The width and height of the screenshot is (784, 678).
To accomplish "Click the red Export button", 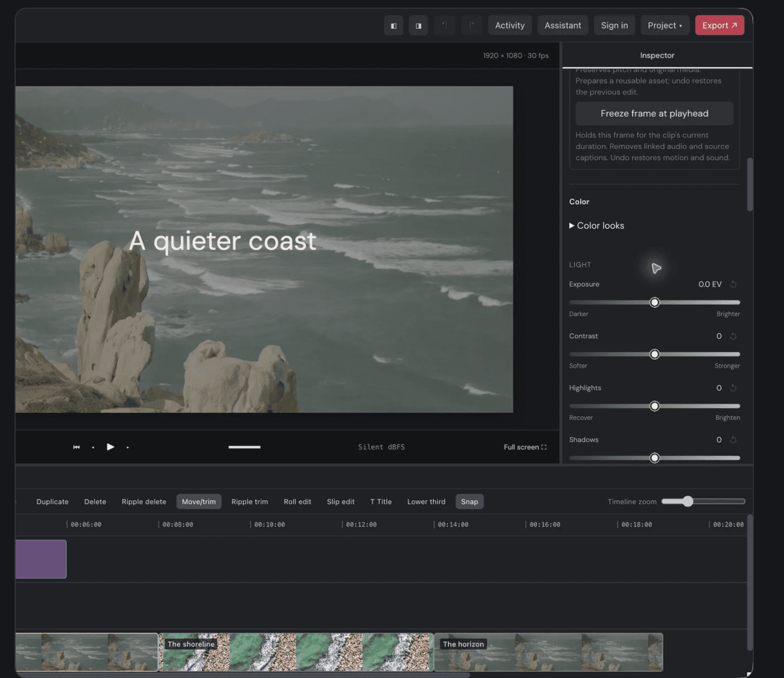I will point(719,25).
